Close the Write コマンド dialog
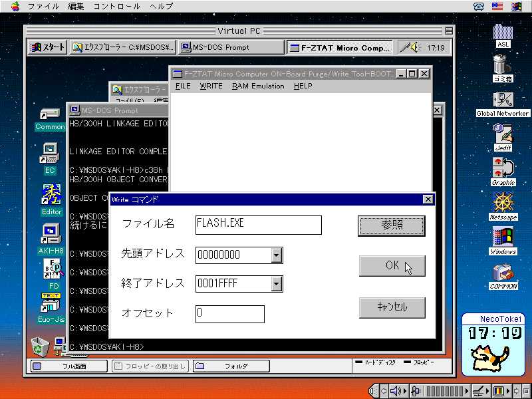 tap(428, 199)
